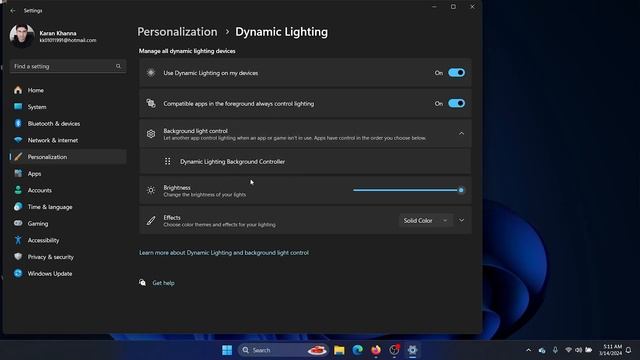Go to Personalization via the breadcrumb
This screenshot has width=640, height=360.
tap(177, 32)
